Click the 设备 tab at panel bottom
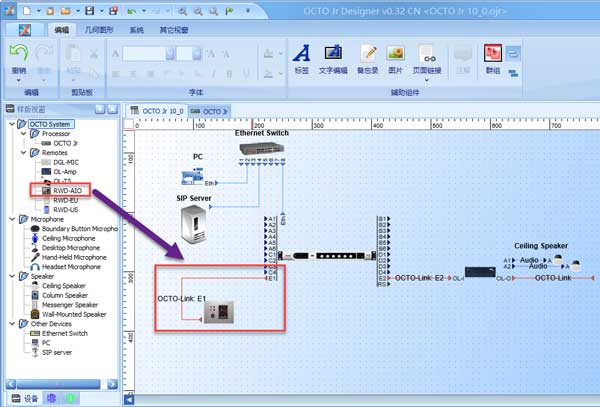 25,398
